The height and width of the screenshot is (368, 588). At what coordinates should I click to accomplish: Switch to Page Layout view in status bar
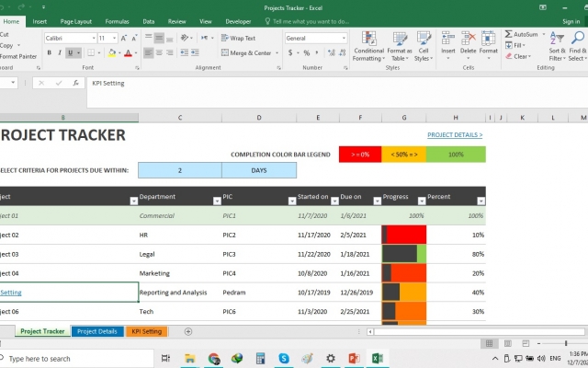(508, 343)
